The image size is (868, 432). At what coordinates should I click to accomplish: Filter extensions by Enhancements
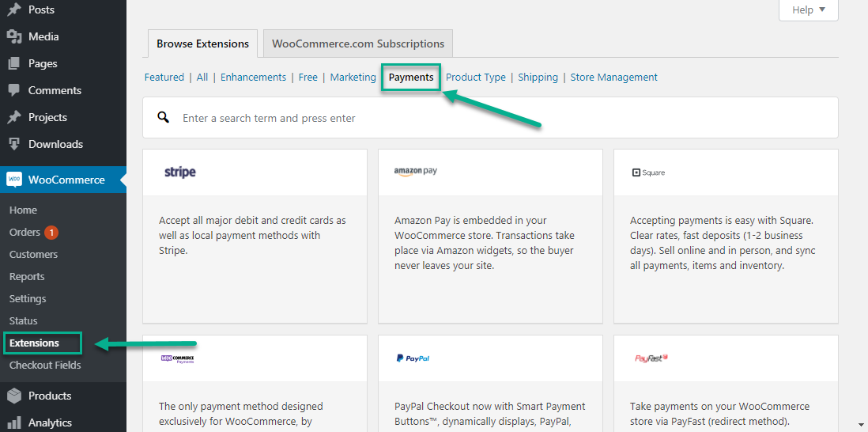click(x=253, y=77)
